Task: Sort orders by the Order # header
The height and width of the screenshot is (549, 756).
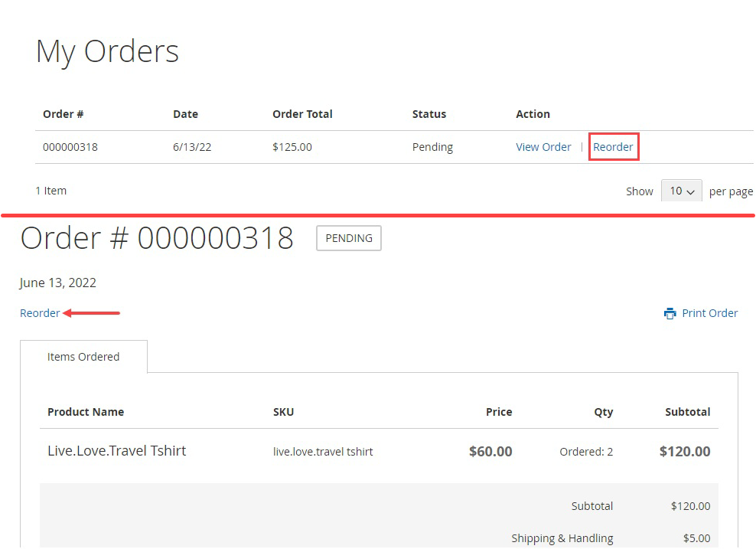Action: click(64, 113)
